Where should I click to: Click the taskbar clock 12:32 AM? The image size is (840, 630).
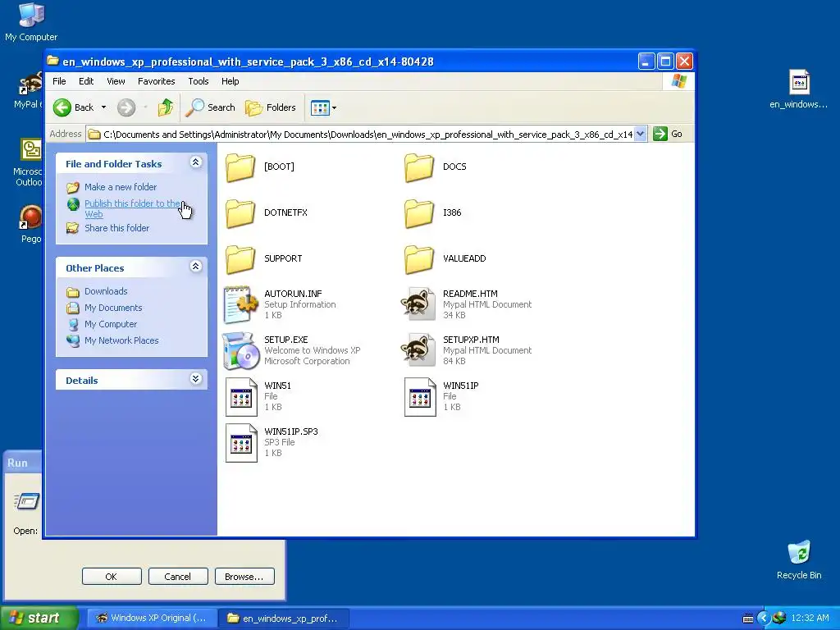(x=810, y=619)
